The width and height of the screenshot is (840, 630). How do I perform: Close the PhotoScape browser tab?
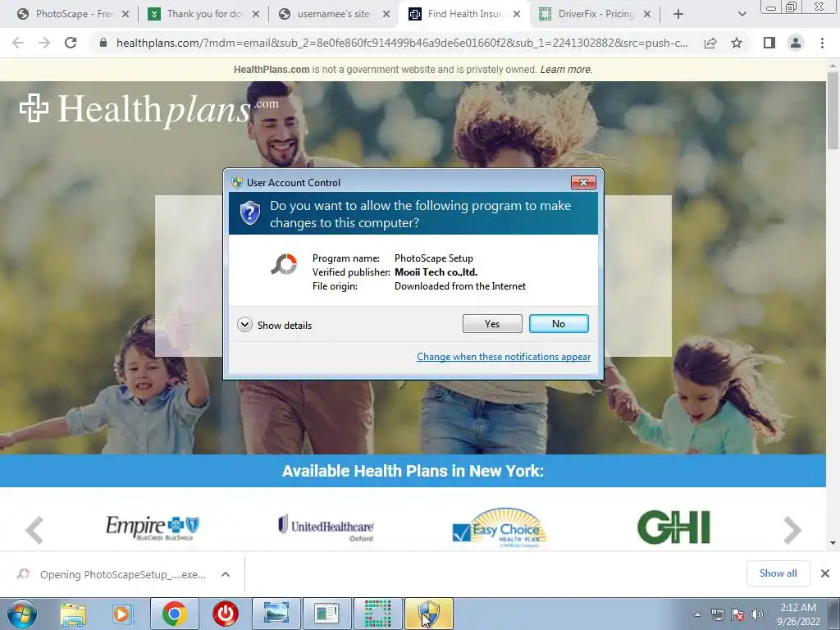coord(126,14)
